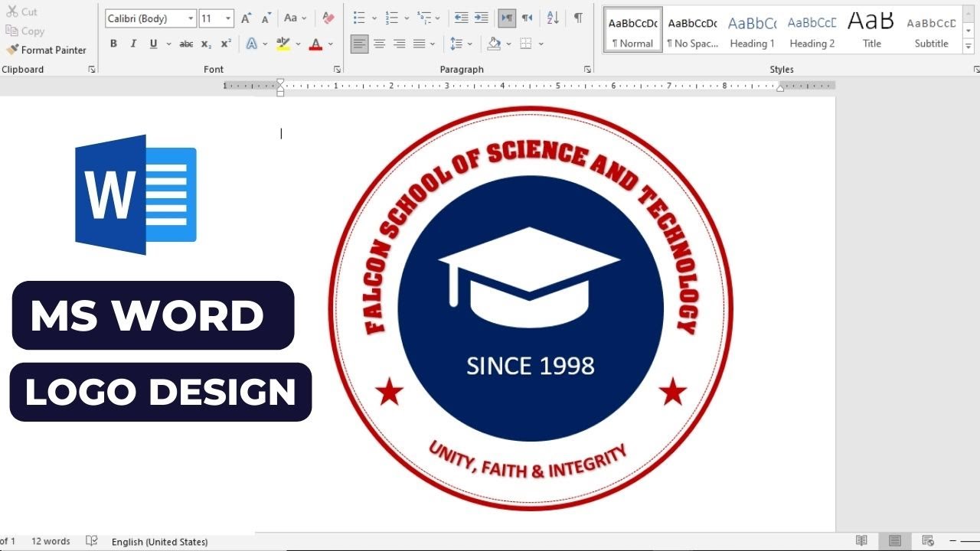The height and width of the screenshot is (551, 980).
Task: Click the proofing spell check icon
Action: [92, 541]
